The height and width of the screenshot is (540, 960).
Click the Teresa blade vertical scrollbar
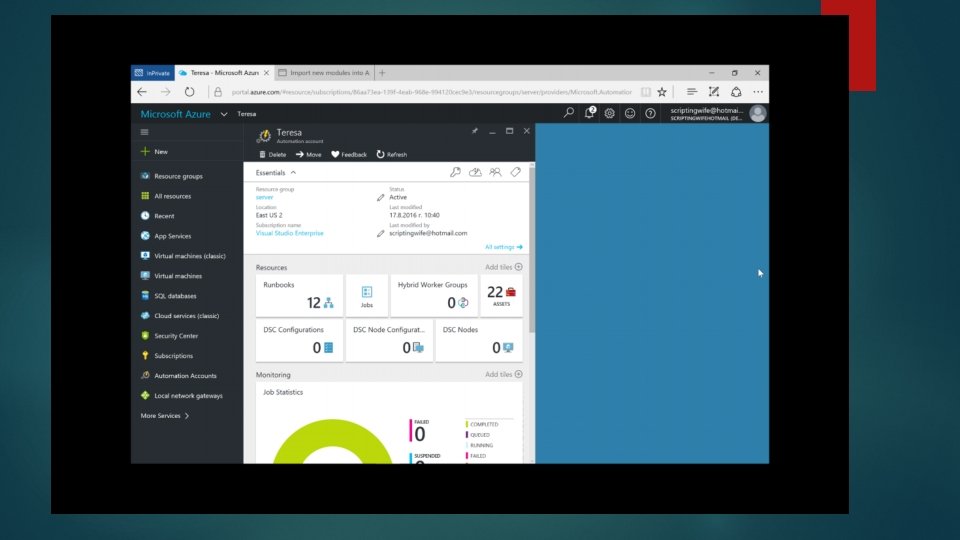531,249
